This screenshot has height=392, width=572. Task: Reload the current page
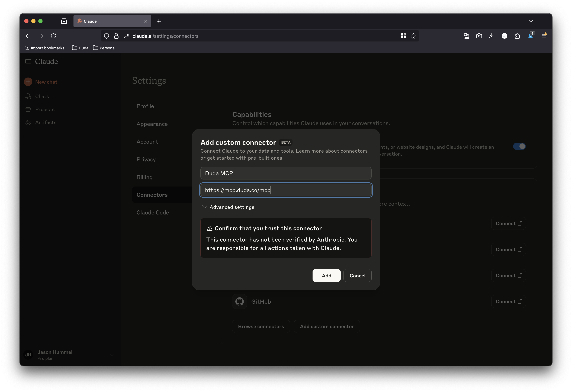coord(53,36)
